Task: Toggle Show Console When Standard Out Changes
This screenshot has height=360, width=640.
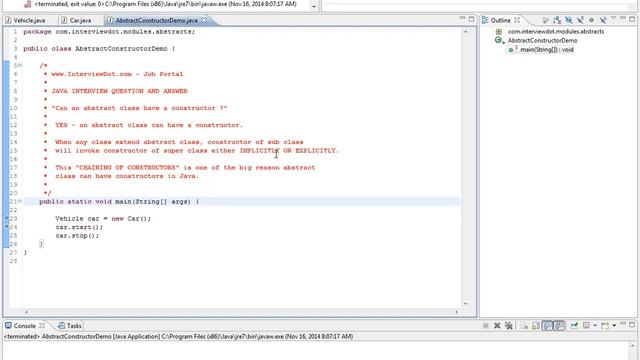Action: pos(547,325)
